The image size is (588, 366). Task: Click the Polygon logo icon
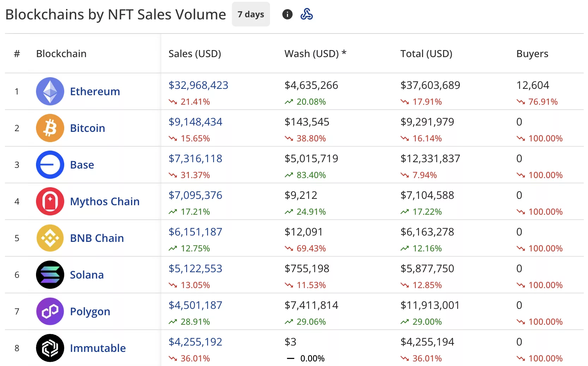click(50, 311)
